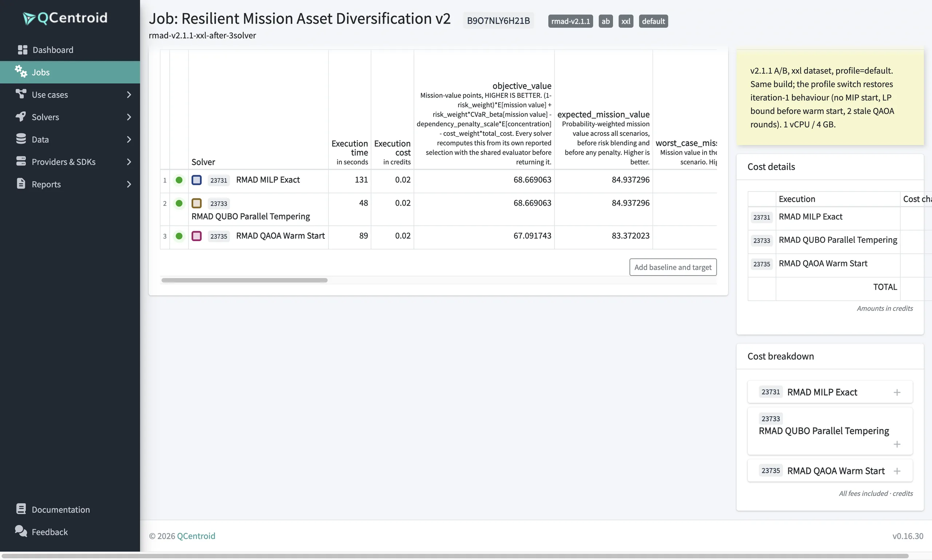Open the QCentroid logo home link
This screenshot has height=560, width=932.
click(x=65, y=18)
